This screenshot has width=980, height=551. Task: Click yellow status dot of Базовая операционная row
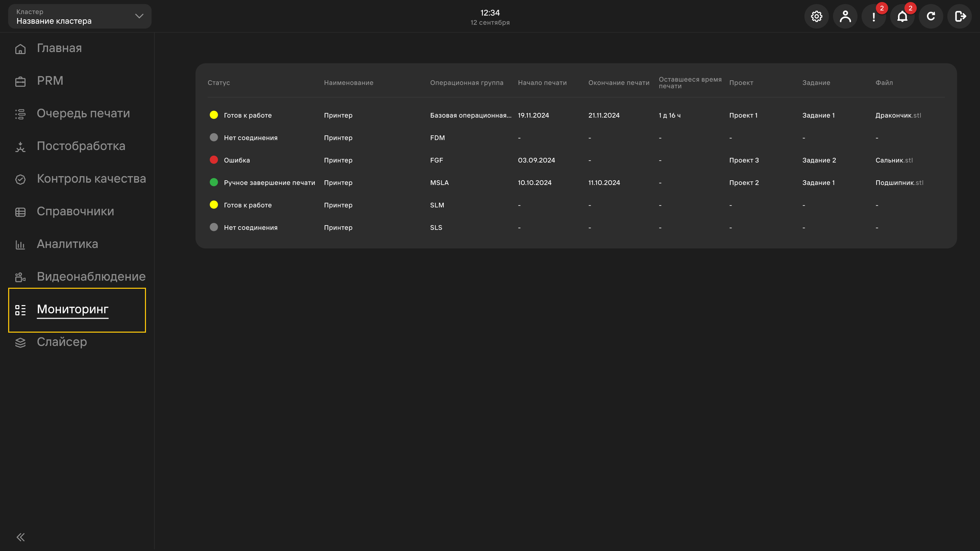[x=214, y=115]
